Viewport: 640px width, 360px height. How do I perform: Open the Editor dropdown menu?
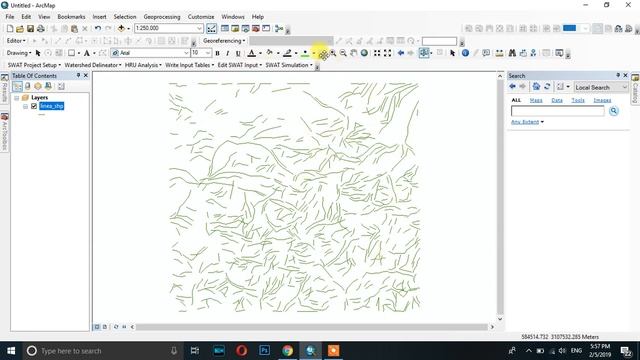point(16,41)
